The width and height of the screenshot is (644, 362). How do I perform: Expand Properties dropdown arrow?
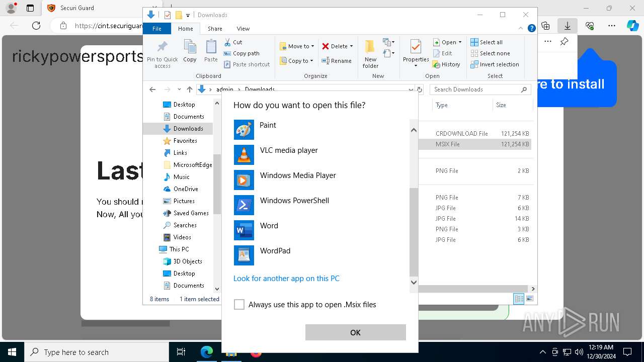click(416, 65)
